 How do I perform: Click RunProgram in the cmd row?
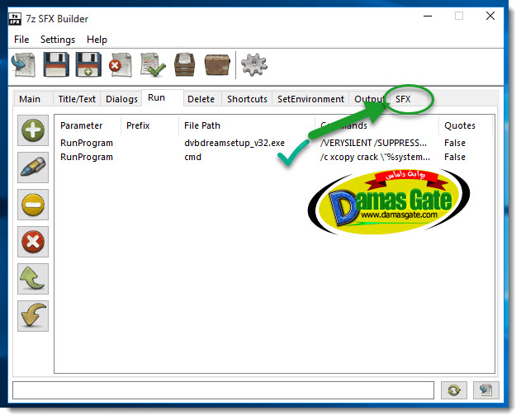tap(87, 157)
